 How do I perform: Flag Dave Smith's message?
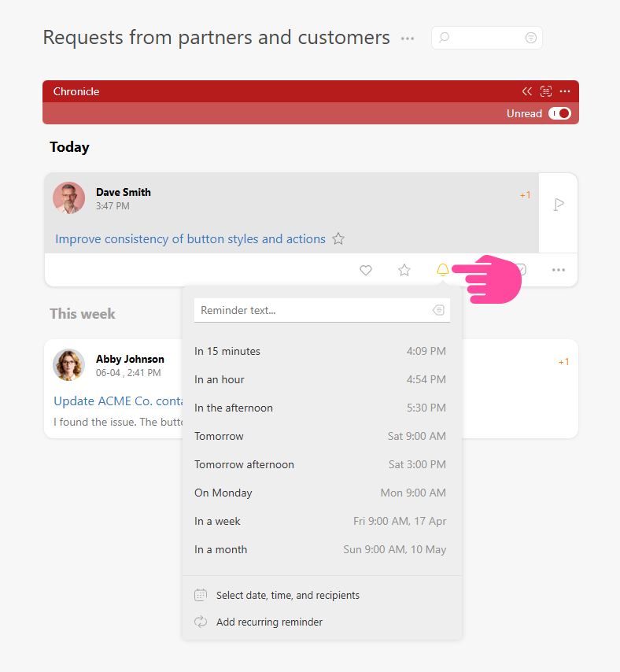(559, 205)
